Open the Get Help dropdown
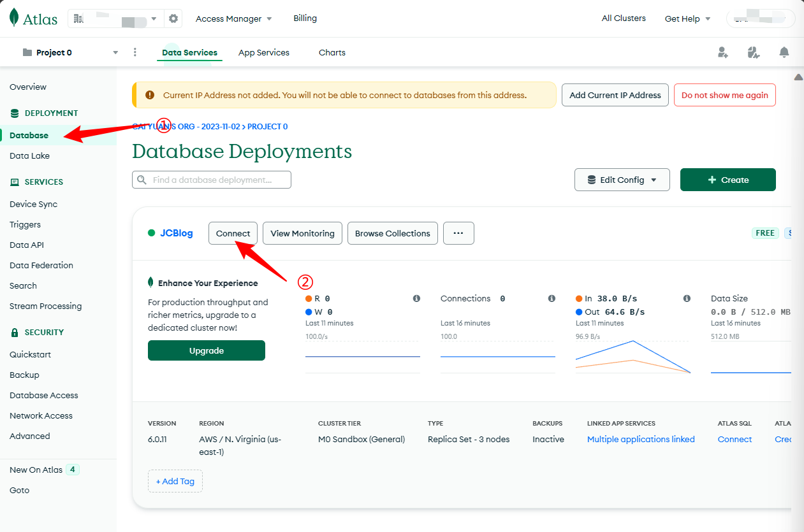This screenshot has height=532, width=804. pyautogui.click(x=687, y=18)
